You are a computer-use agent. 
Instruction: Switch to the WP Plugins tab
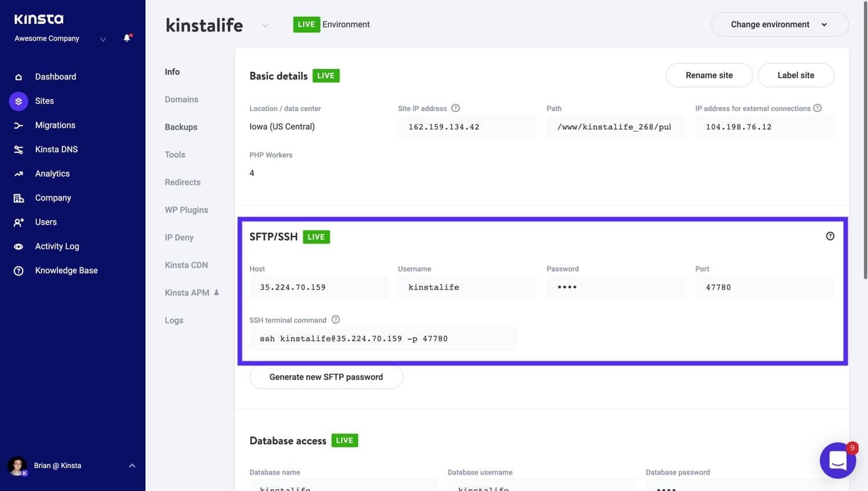(x=186, y=210)
